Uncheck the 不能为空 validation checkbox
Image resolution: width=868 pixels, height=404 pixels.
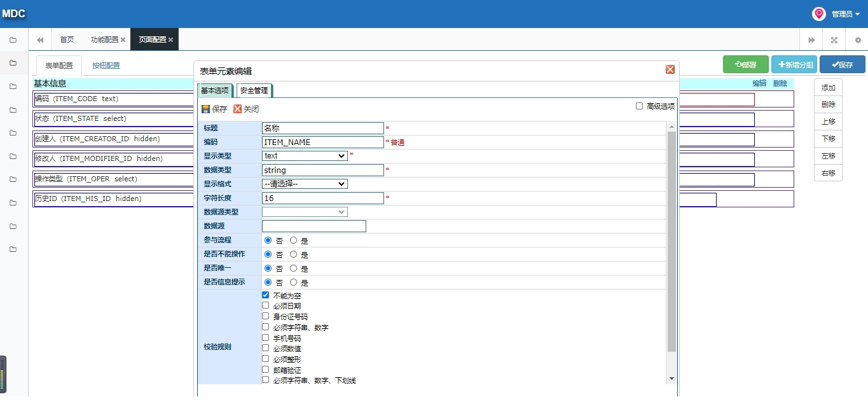(266, 295)
